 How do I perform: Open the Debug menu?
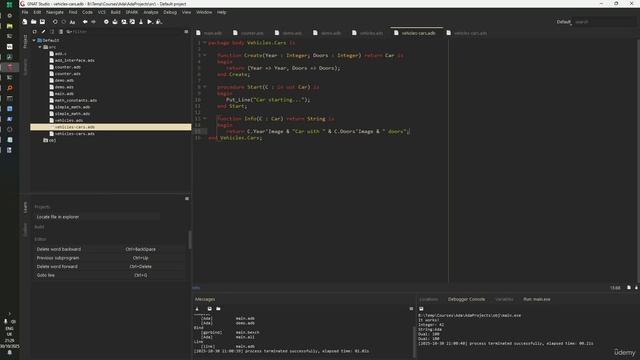pyautogui.click(x=170, y=12)
